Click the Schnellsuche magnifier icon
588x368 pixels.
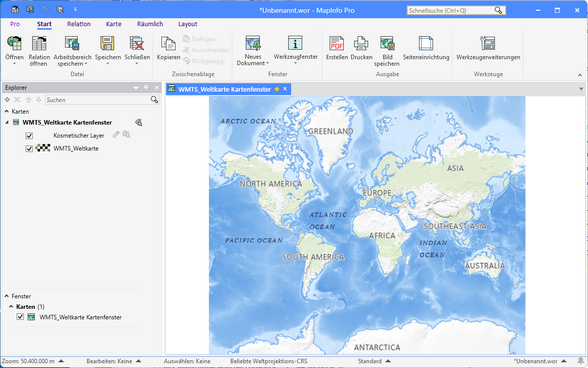498,10
